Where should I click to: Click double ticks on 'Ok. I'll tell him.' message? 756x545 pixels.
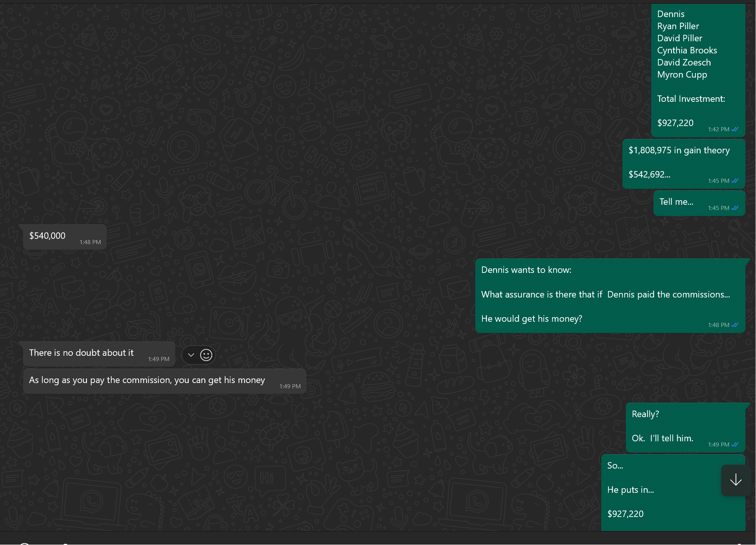click(735, 445)
